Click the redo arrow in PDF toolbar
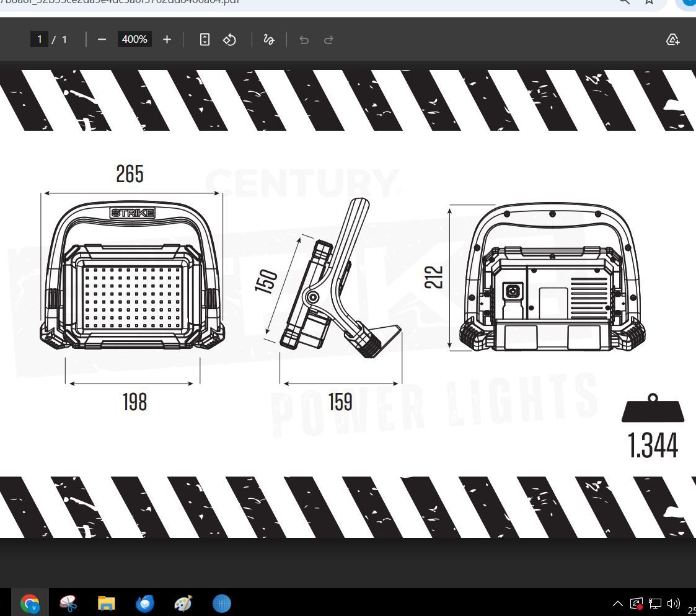The height and width of the screenshot is (616, 696). 328,40
